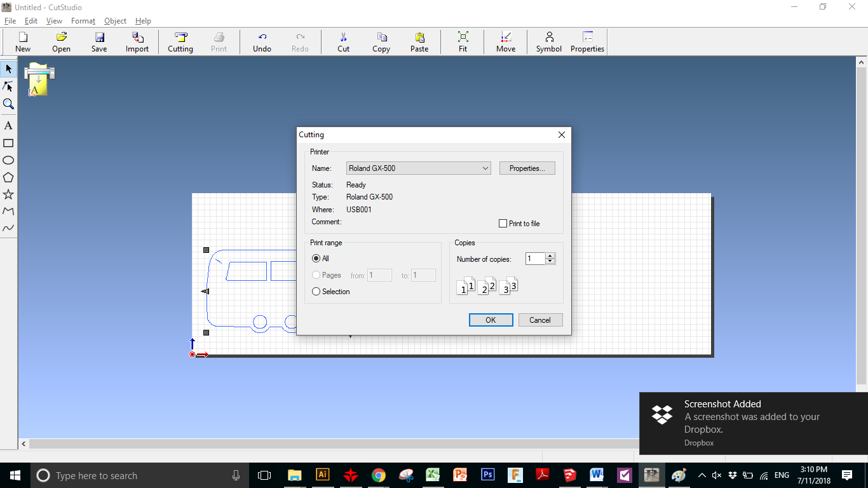Select the node edit tool
The height and width of the screenshot is (488, 868).
[8, 86]
